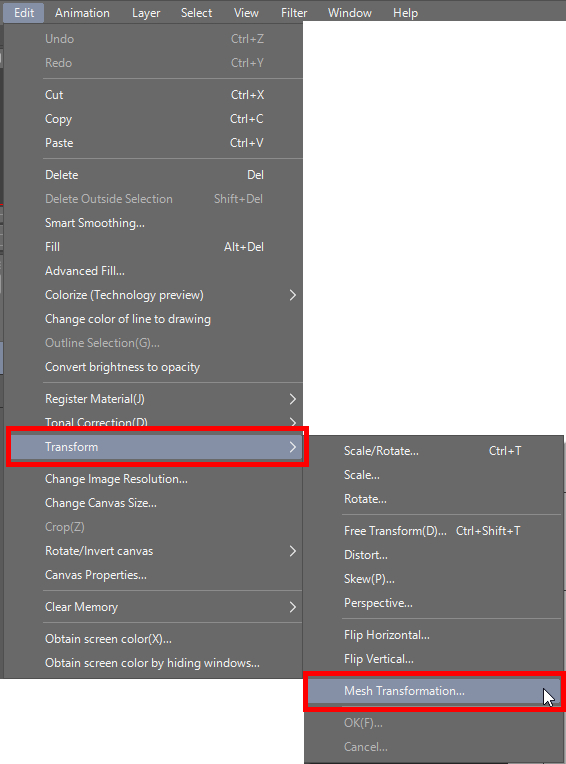Image resolution: width=566 pixels, height=764 pixels.
Task: Choose Mesh Transformation from the Transform submenu
Action: pyautogui.click(x=433, y=691)
